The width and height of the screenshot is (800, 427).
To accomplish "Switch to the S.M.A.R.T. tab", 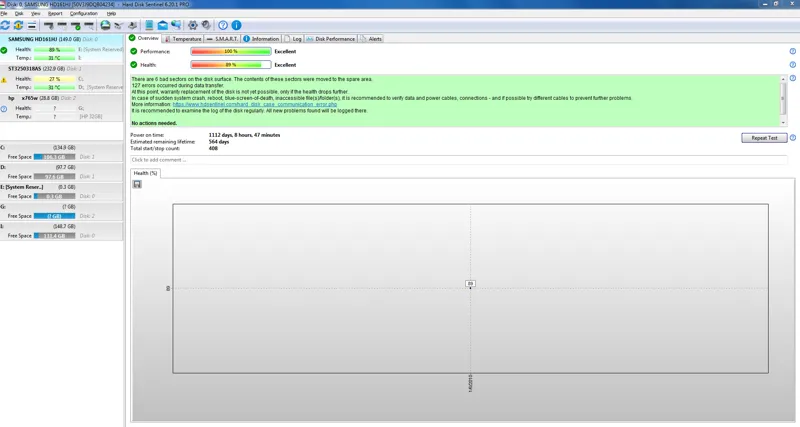I will click(221, 39).
